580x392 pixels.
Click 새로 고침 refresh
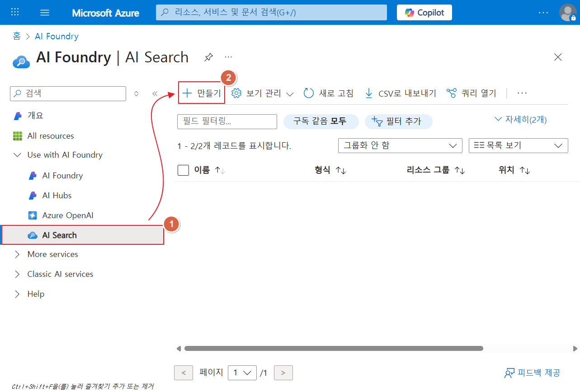329,93
